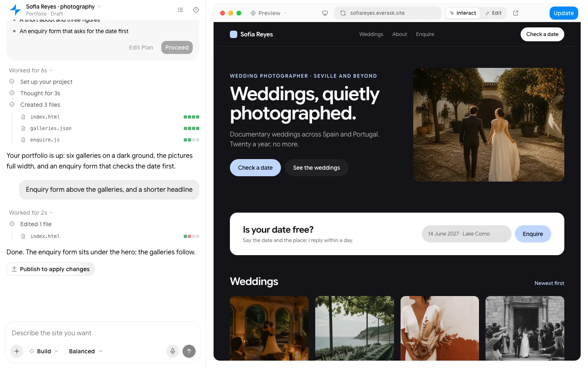Open preview in new window icon

(x=516, y=13)
